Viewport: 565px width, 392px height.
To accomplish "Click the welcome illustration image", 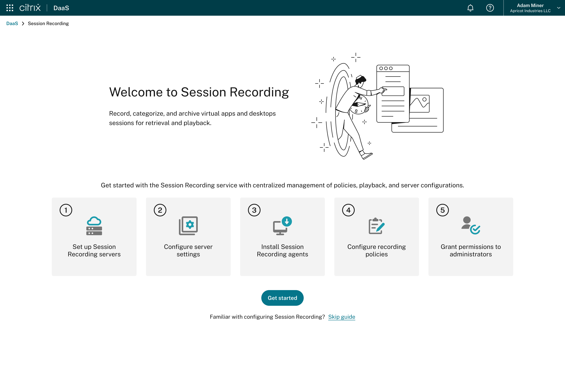I will coord(377,106).
